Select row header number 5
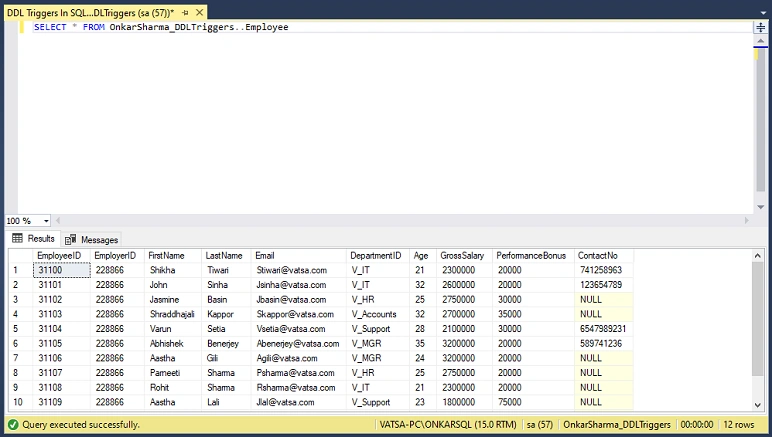The height and width of the screenshot is (437, 772). (21, 329)
